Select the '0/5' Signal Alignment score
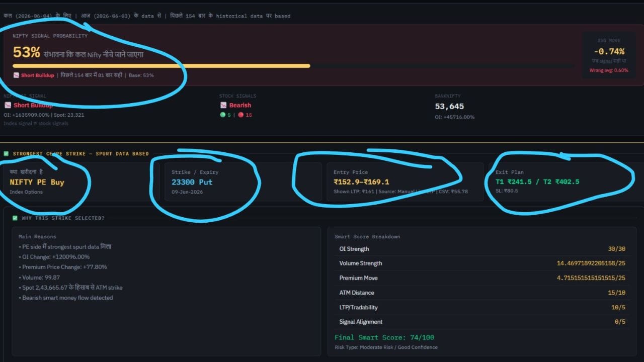The image size is (644, 362). tap(620, 322)
